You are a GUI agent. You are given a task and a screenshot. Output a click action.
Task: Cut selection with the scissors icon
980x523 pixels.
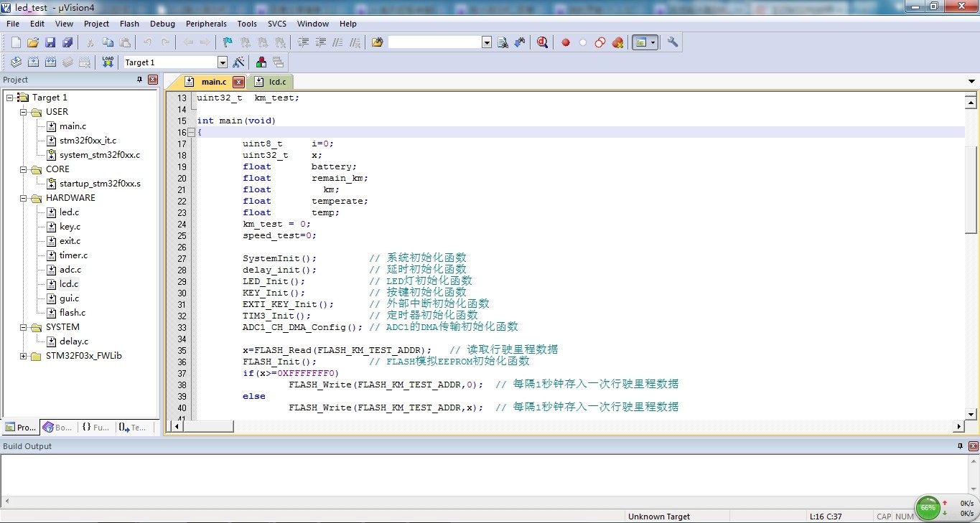[90, 42]
